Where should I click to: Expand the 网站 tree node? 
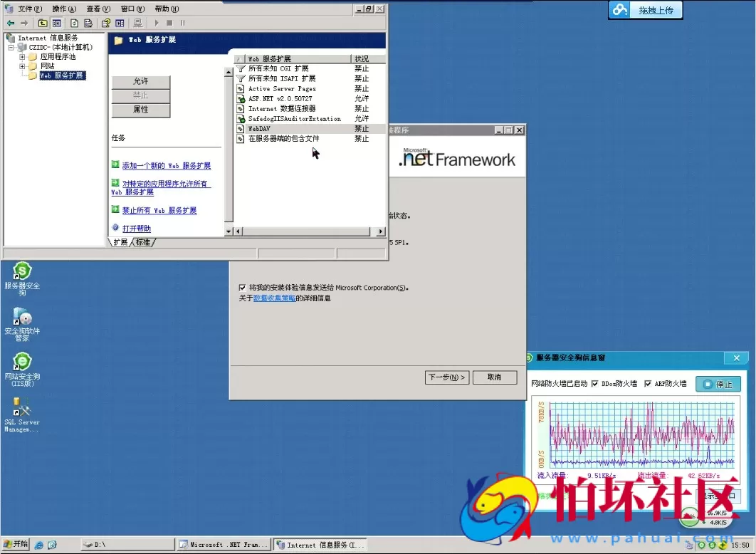tap(23, 66)
